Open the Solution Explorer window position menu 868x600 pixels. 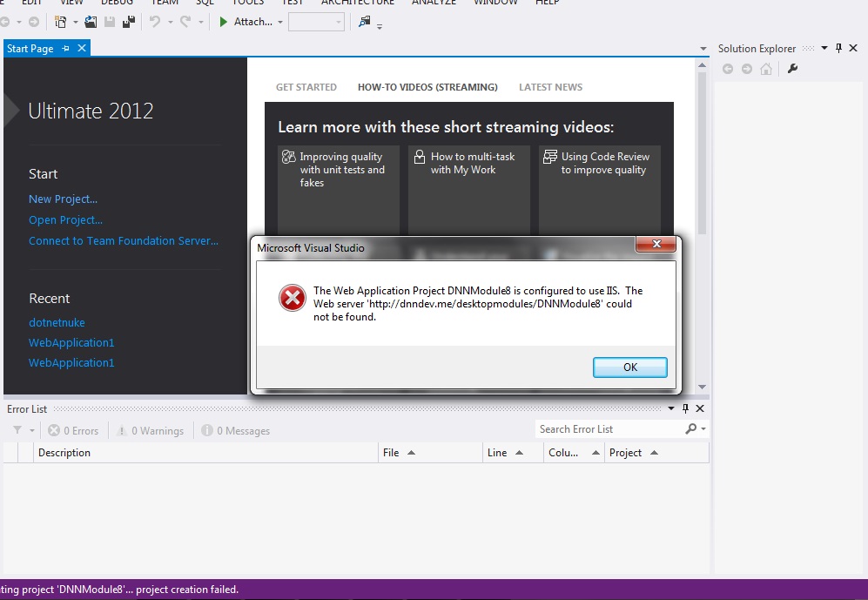824,48
